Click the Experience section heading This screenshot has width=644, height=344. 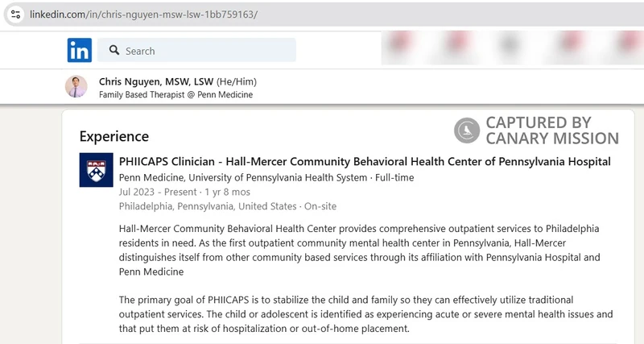(x=114, y=136)
